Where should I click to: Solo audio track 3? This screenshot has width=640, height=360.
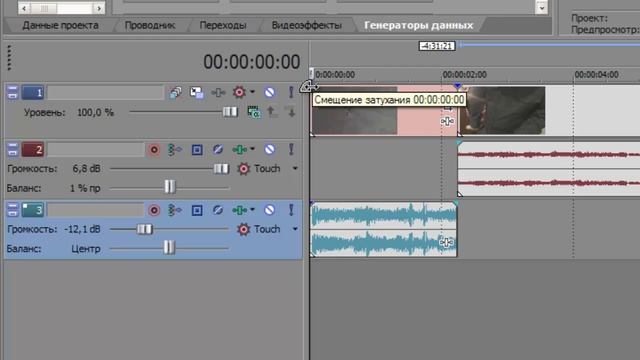291,210
